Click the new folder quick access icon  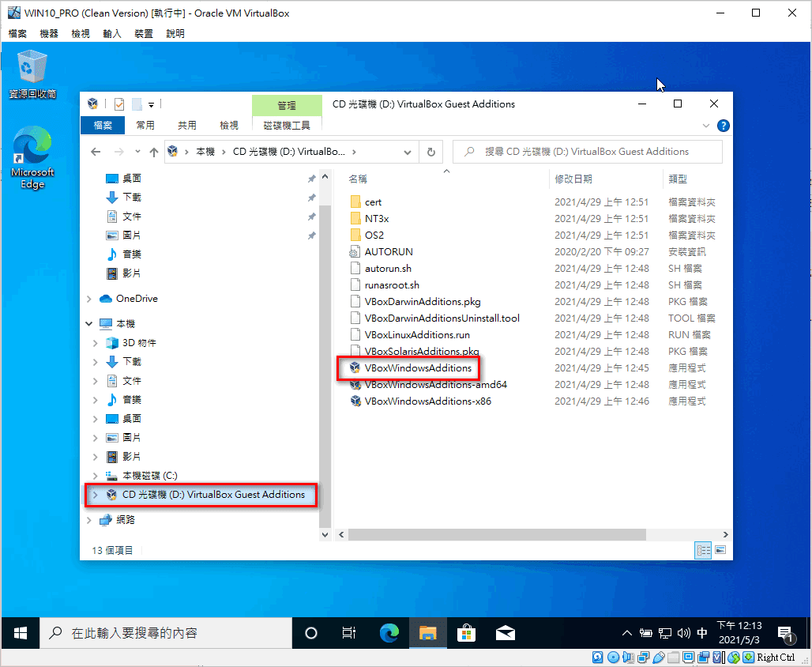pyautogui.click(x=137, y=104)
